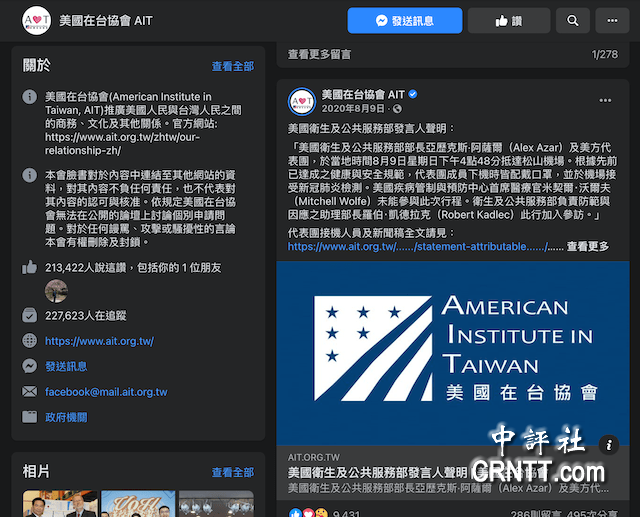The height and width of the screenshot is (517, 640).
Task: Click the love heart reaction icon under post
Action: tap(308, 513)
